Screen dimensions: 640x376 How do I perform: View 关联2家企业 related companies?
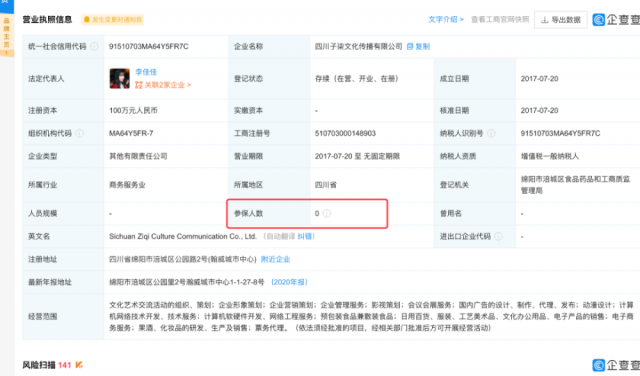(167, 85)
